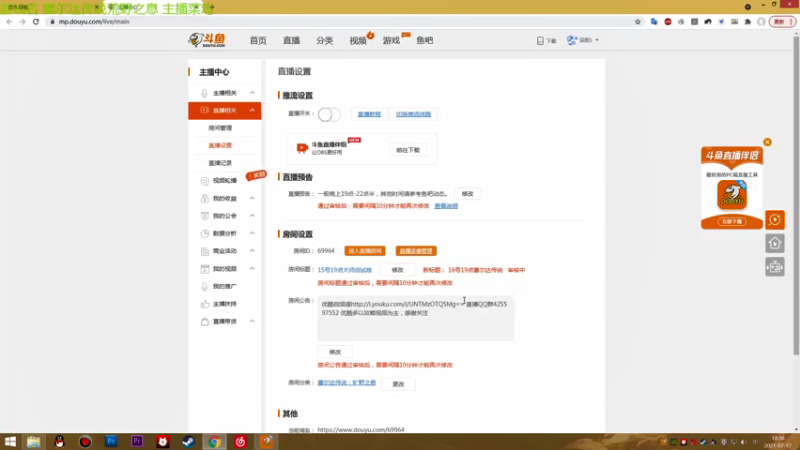
Task: Open the 查看说明 link
Action: (446, 206)
